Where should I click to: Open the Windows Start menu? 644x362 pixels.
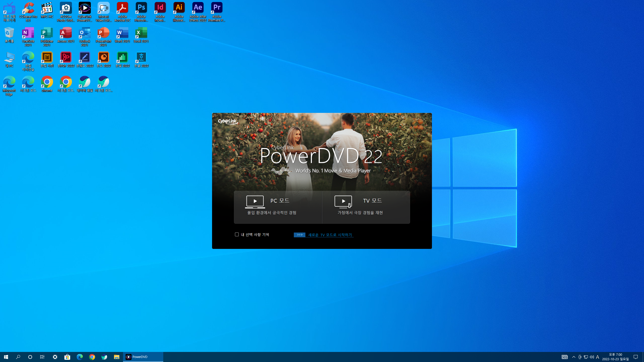coord(6,357)
